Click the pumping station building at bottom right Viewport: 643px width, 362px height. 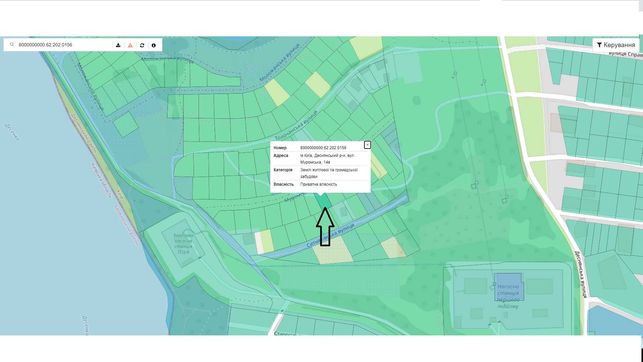tap(508, 288)
